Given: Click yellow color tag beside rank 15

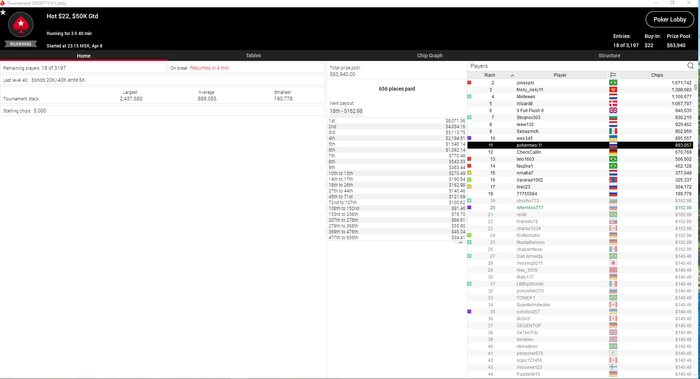Looking at the screenshot, I should (469, 173).
